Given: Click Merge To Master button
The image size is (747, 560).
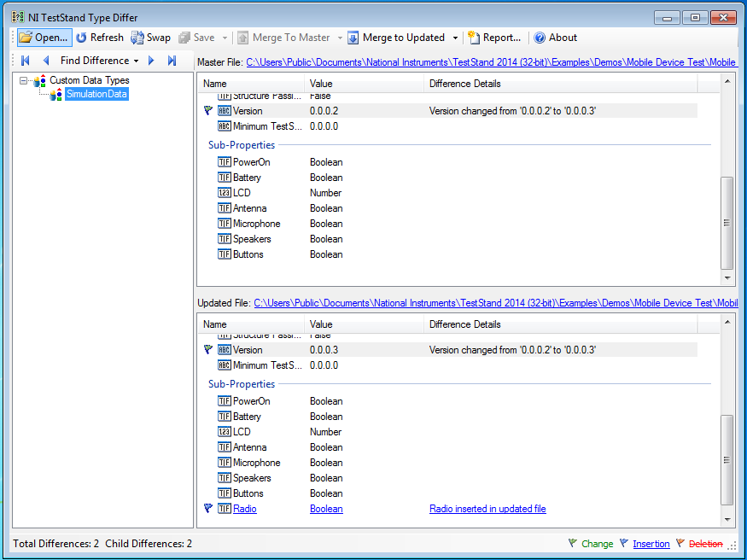Looking at the screenshot, I should 283,38.
